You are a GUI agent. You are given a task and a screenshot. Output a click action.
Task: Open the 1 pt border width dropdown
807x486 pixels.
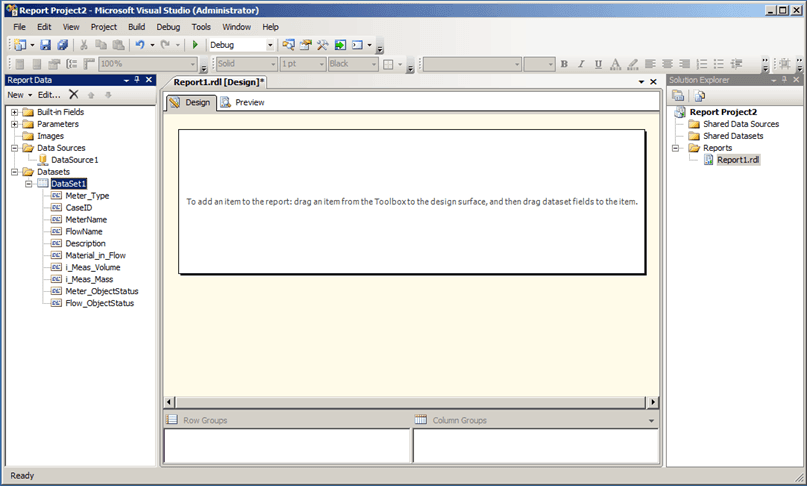click(x=322, y=64)
